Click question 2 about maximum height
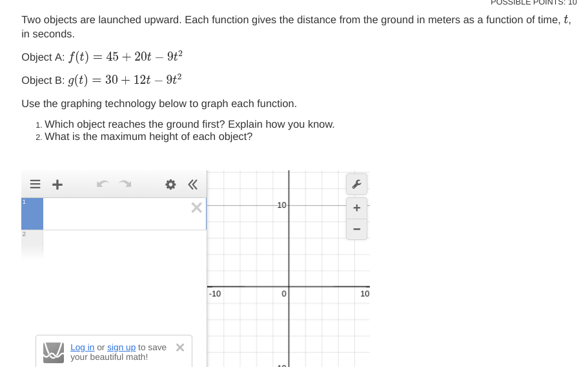 pos(148,137)
